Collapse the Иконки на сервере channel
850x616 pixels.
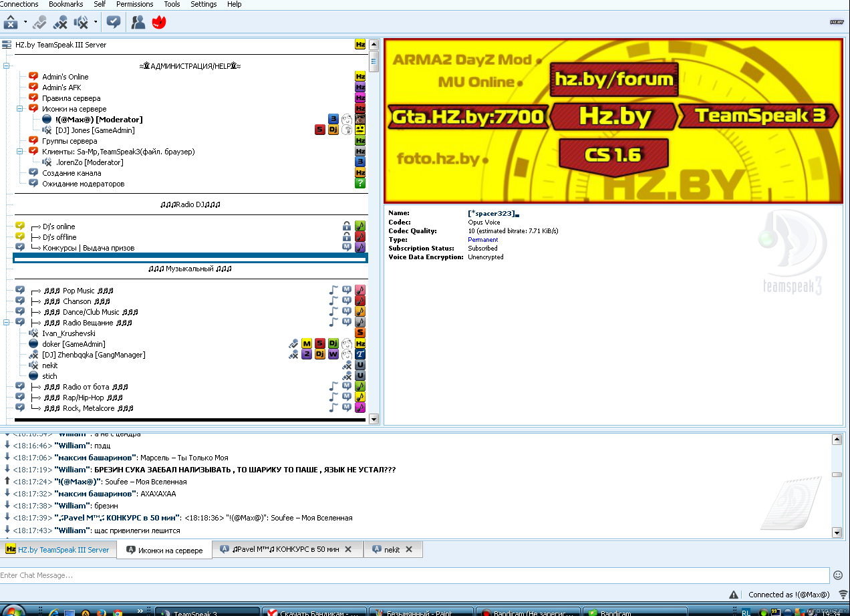click(x=21, y=109)
